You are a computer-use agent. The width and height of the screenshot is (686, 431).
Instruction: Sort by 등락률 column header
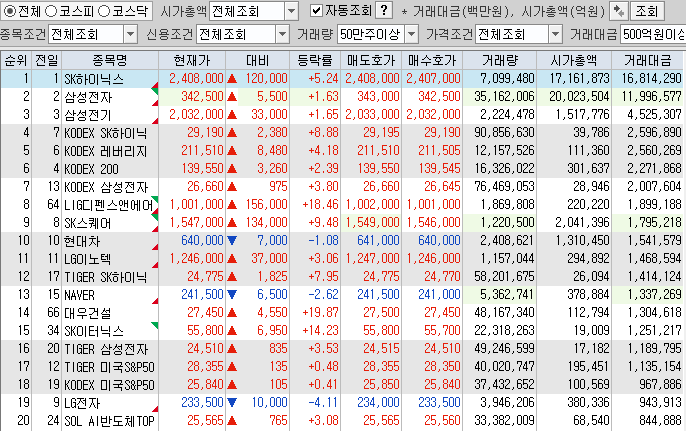tap(315, 60)
